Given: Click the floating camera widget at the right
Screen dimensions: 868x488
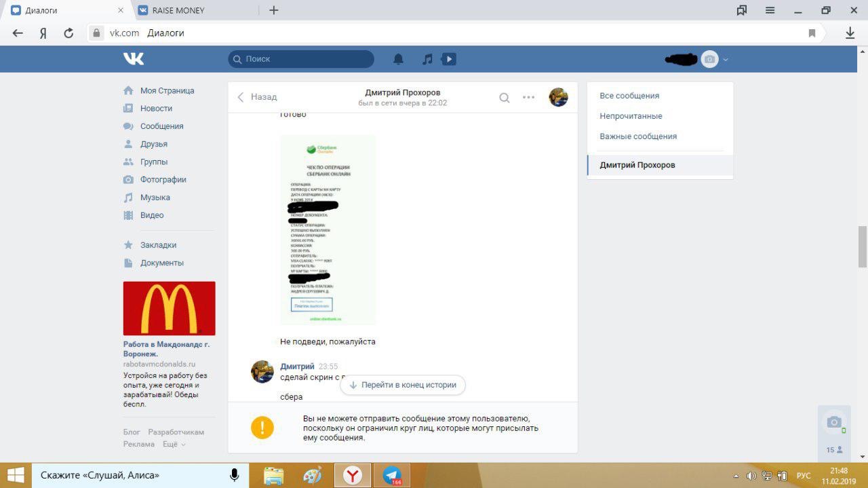Looking at the screenshot, I should [x=834, y=422].
